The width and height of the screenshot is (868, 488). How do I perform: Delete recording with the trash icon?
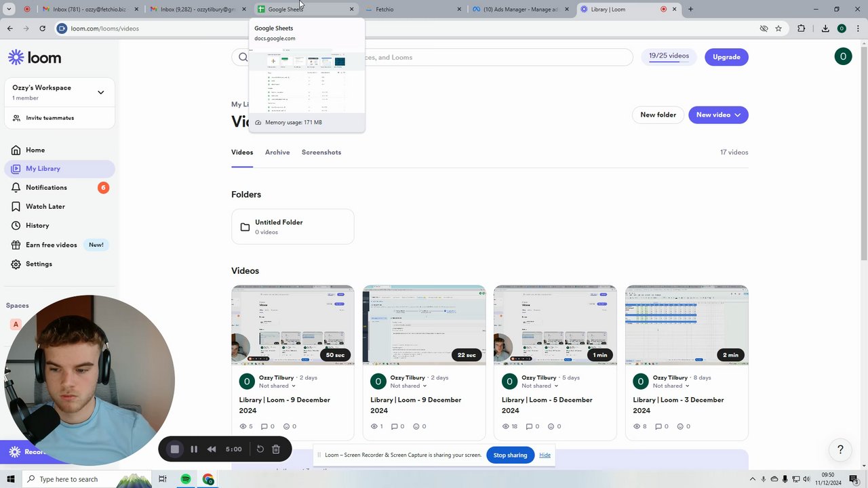(276, 449)
